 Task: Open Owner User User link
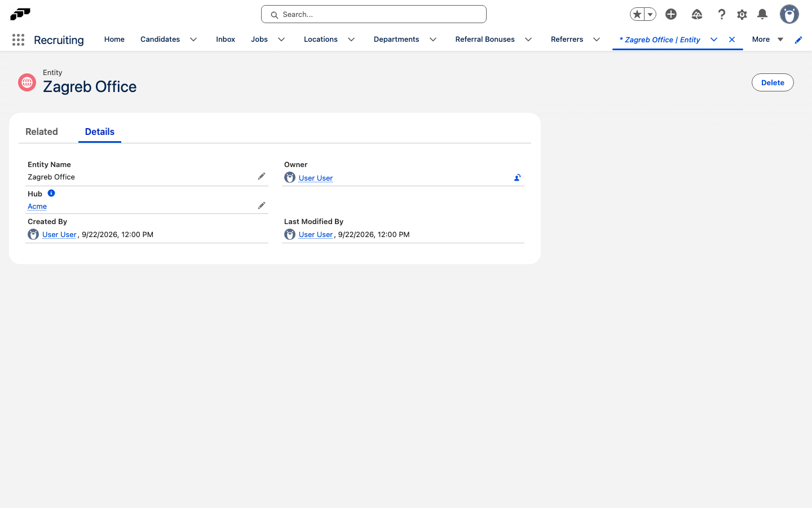tap(316, 178)
